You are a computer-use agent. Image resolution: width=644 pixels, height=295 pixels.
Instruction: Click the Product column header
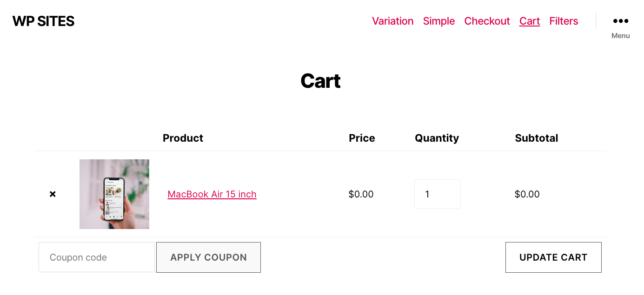click(183, 138)
